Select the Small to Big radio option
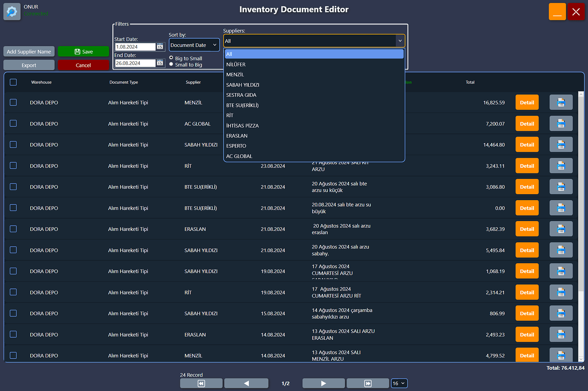This screenshot has width=588, height=391. coord(171,64)
